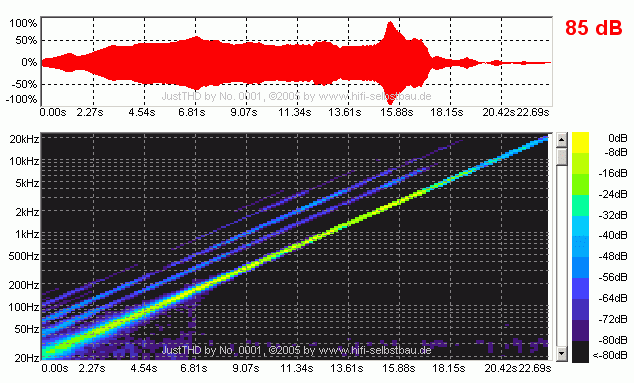Click the 13.61s label under spectrogram
This screenshot has width=634, height=383.
click(347, 368)
